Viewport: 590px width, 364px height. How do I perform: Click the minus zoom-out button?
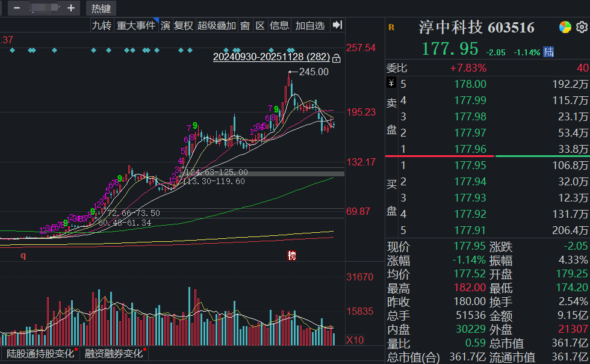click(17, 8)
